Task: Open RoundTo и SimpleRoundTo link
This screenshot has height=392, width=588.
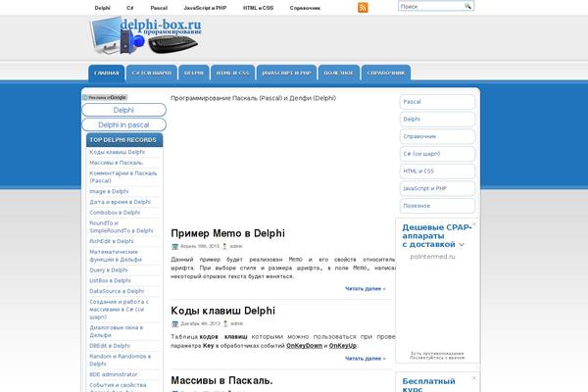Action: [x=122, y=227]
